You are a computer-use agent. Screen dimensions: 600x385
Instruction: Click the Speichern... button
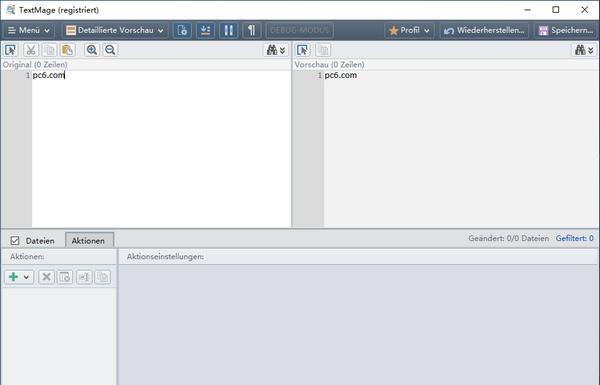[x=566, y=30]
